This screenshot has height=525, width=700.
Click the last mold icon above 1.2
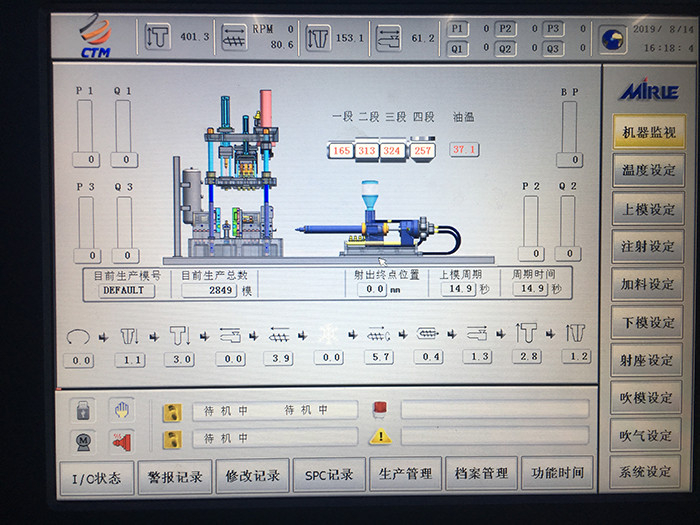pos(575,333)
